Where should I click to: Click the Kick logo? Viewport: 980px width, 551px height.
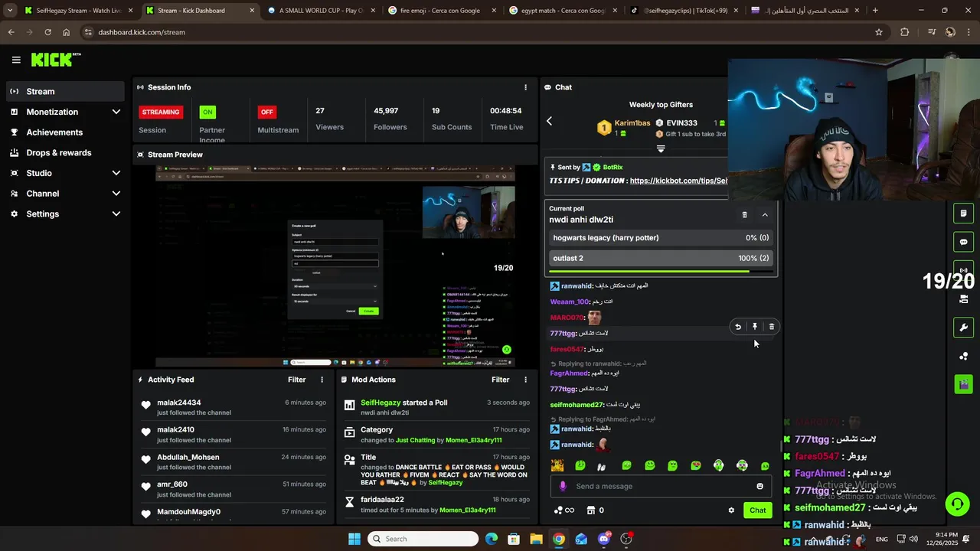tap(56, 60)
